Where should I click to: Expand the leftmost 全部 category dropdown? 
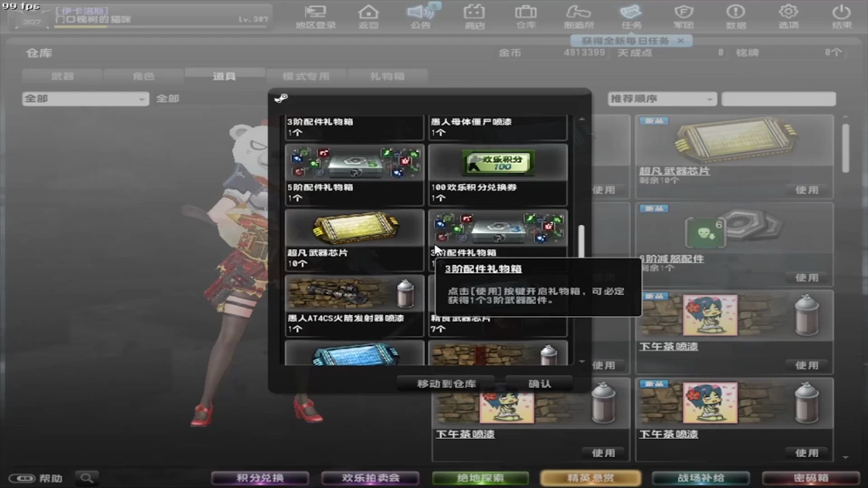(x=85, y=99)
